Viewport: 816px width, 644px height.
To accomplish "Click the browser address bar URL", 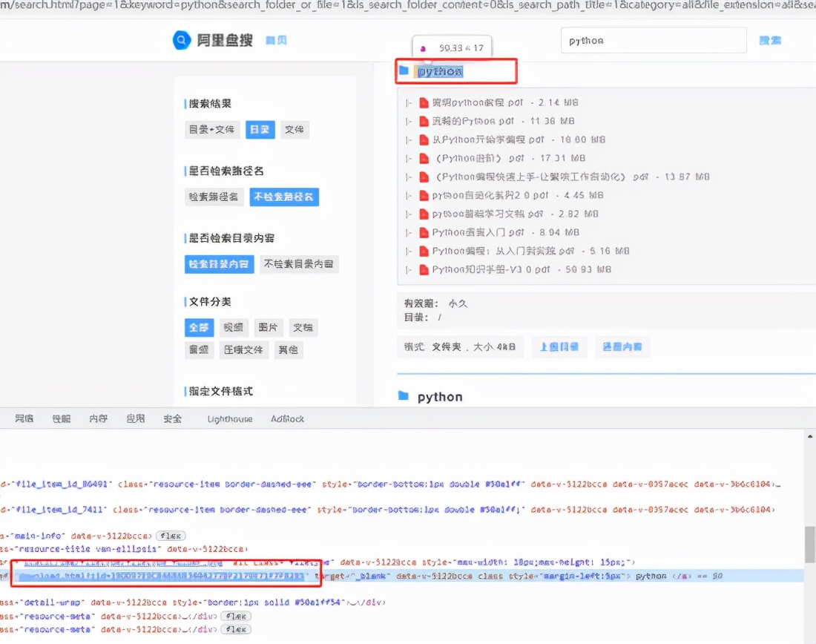I will tap(408, 5).
